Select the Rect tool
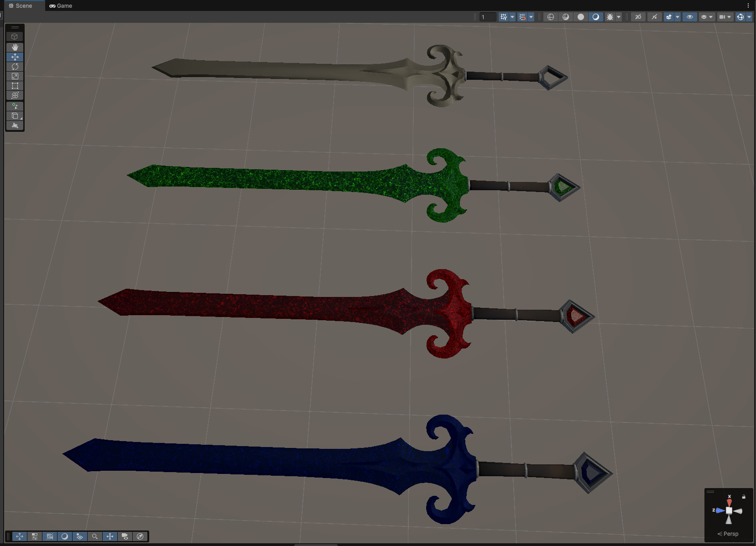The image size is (756, 546). (x=15, y=86)
